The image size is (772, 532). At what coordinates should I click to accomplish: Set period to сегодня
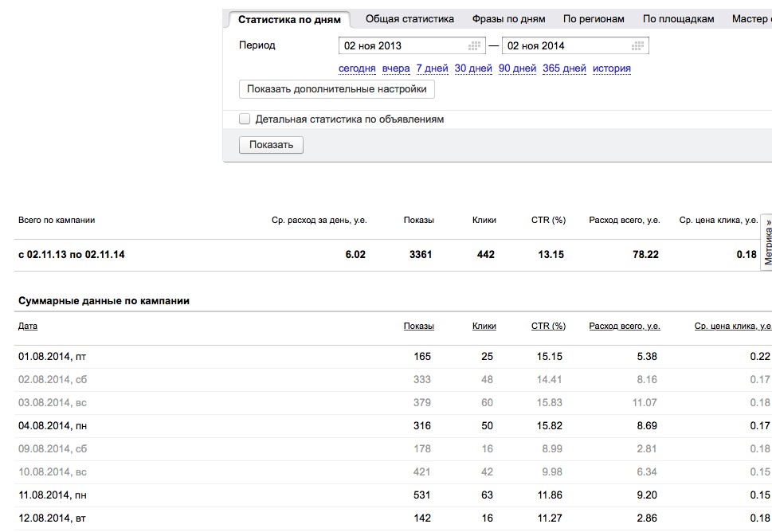(x=357, y=68)
